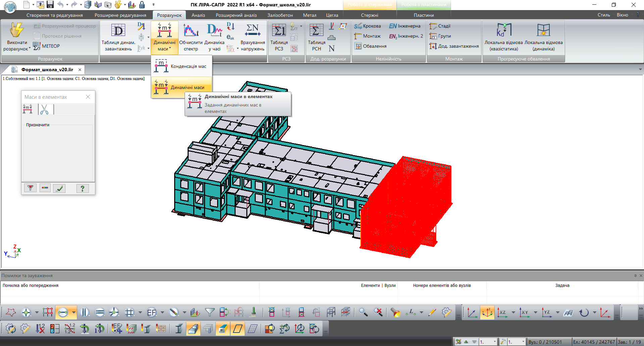Screen dimensions: 644x346
Task: Open the Динаміка у часі tool
Action: 214,37
